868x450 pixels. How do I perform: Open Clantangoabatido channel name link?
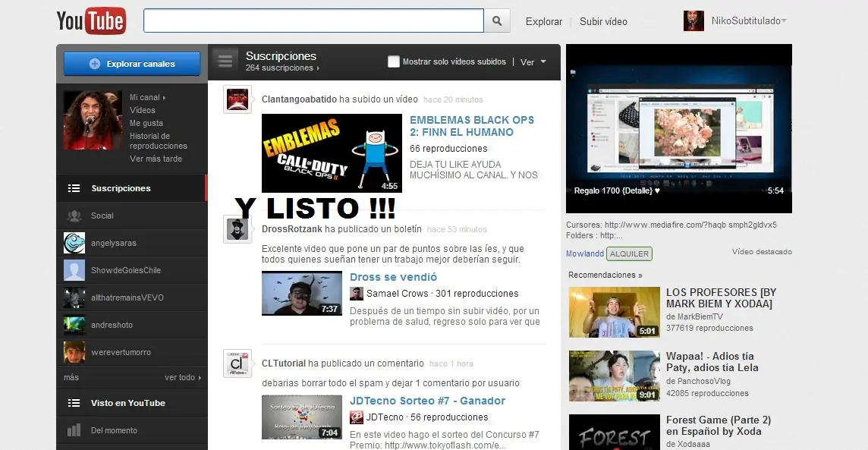[x=299, y=99]
